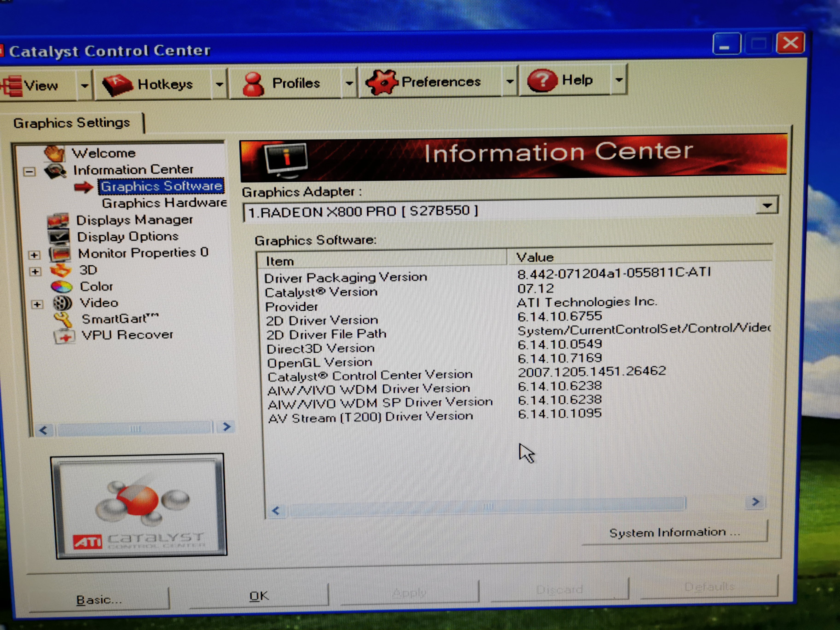
Task: Click the OK button
Action: (259, 596)
